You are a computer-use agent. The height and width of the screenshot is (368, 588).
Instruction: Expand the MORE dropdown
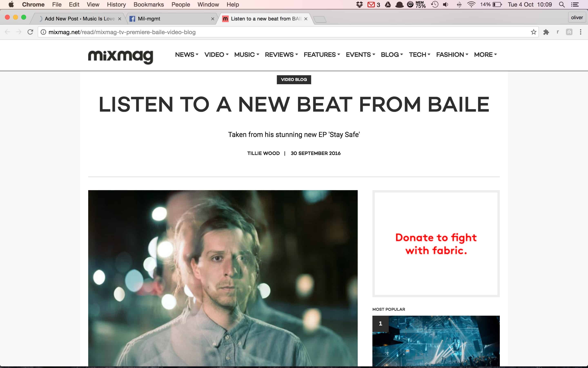485,55
